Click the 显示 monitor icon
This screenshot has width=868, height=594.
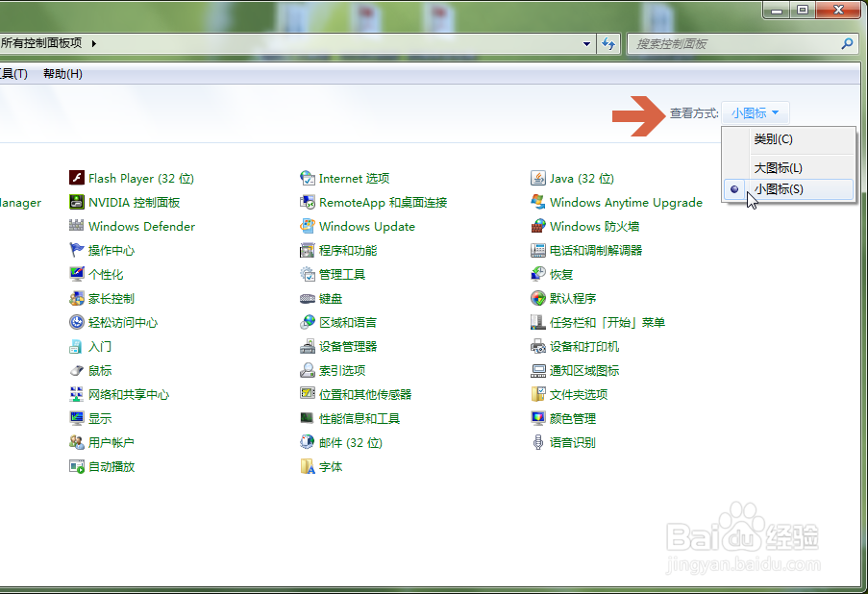tap(76, 418)
